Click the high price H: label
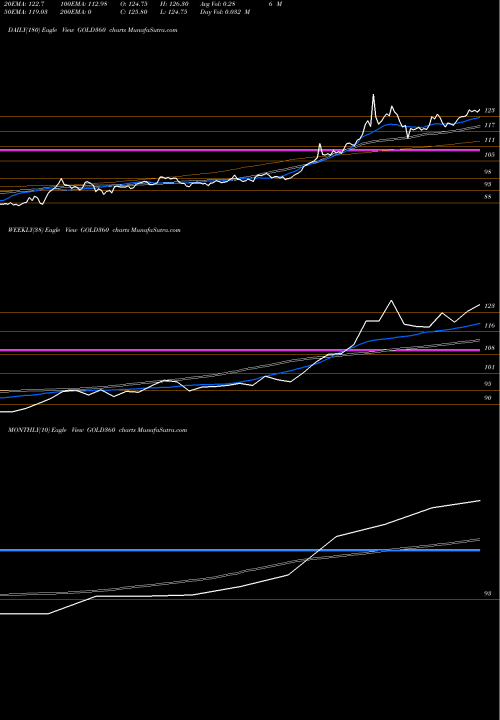The width and height of the screenshot is (500, 720). (x=174, y=4)
